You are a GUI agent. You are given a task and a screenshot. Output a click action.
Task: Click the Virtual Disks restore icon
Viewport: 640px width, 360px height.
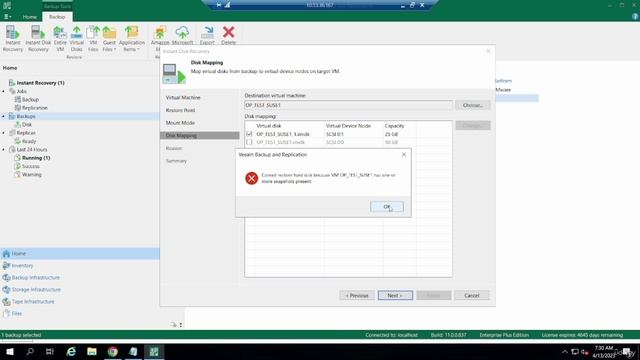click(x=76, y=39)
